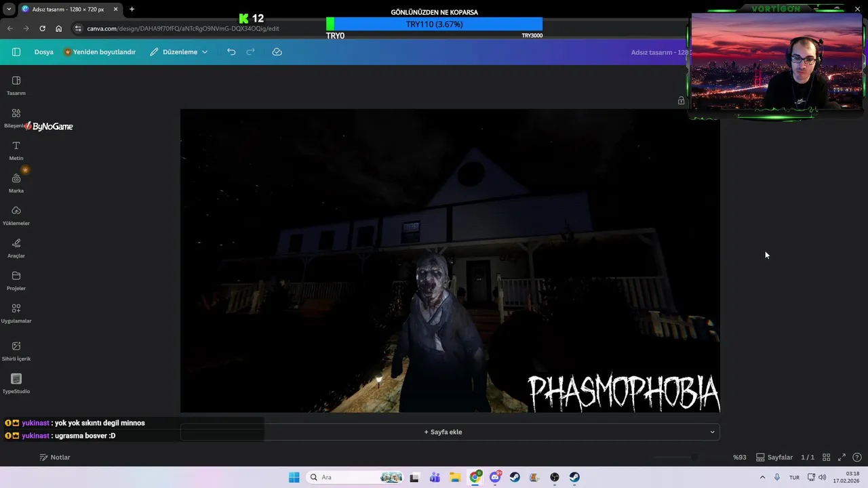
Task: Show hidden system tray icons
Action: point(762,477)
